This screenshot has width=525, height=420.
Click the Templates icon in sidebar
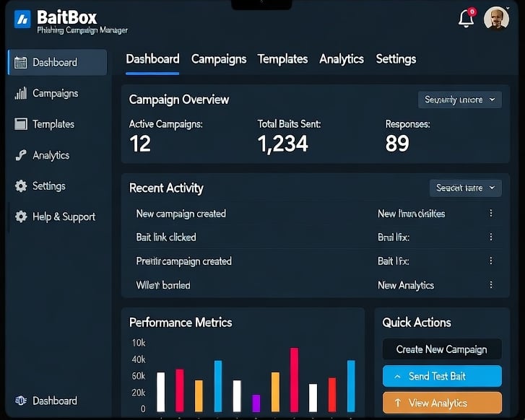point(21,124)
